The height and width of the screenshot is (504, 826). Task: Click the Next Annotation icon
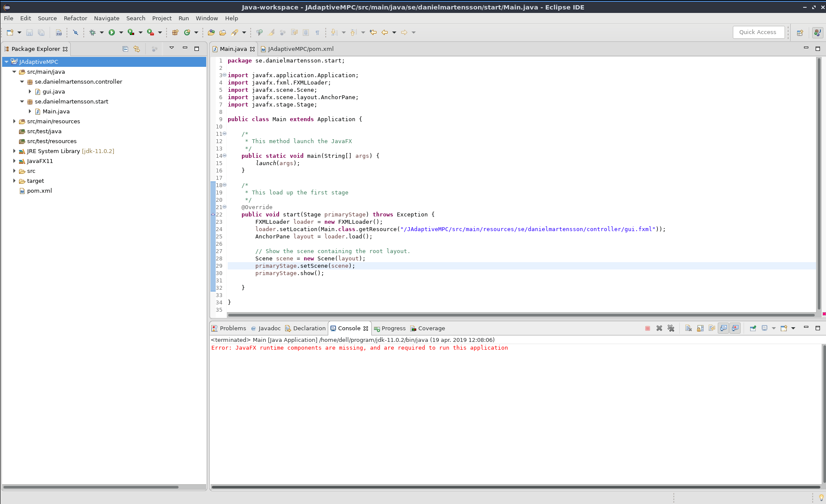[334, 32]
